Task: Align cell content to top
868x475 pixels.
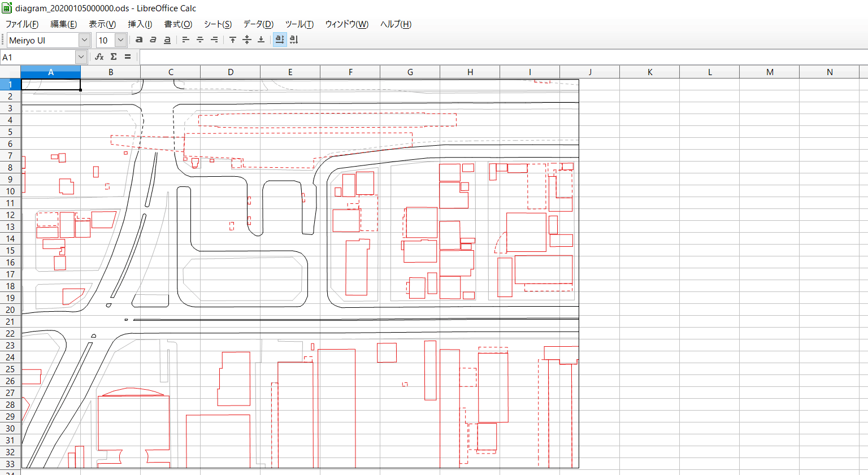Action: tap(233, 40)
